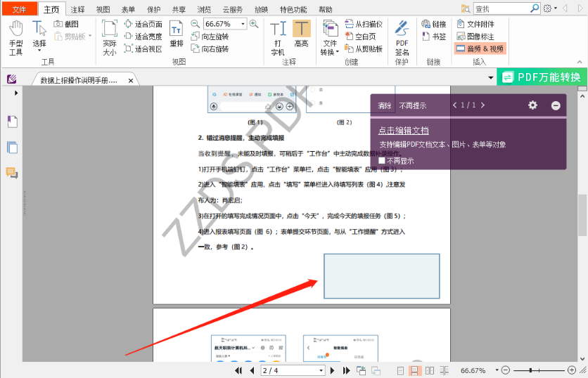The image size is (588, 378).
Task: Open the bookmarks panel in left sidebar
Action: tap(13, 122)
